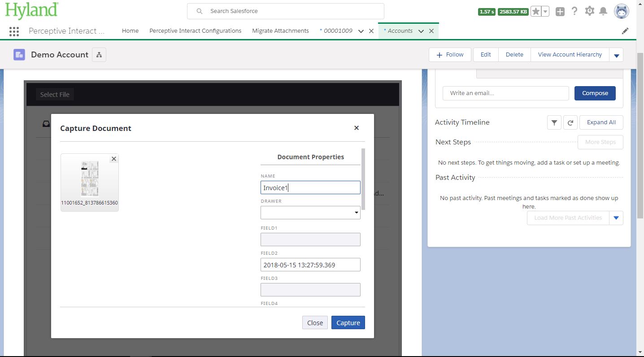View hierarchy icon beside Demo Account

[x=99, y=54]
